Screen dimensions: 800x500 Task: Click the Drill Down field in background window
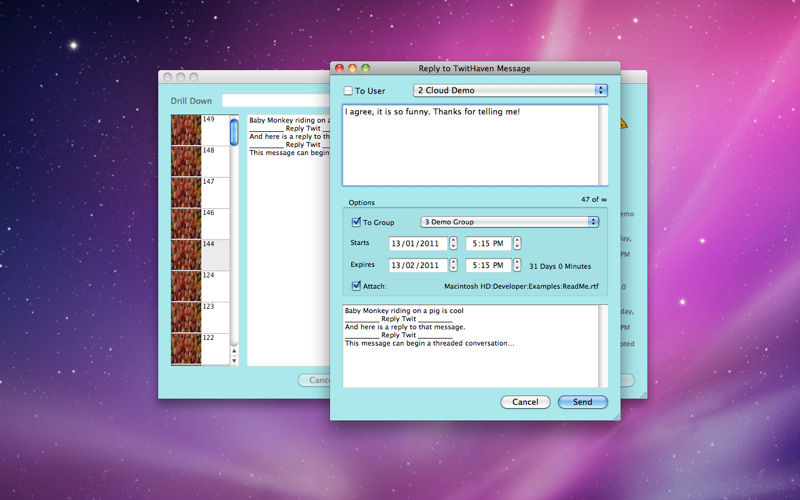pos(276,101)
